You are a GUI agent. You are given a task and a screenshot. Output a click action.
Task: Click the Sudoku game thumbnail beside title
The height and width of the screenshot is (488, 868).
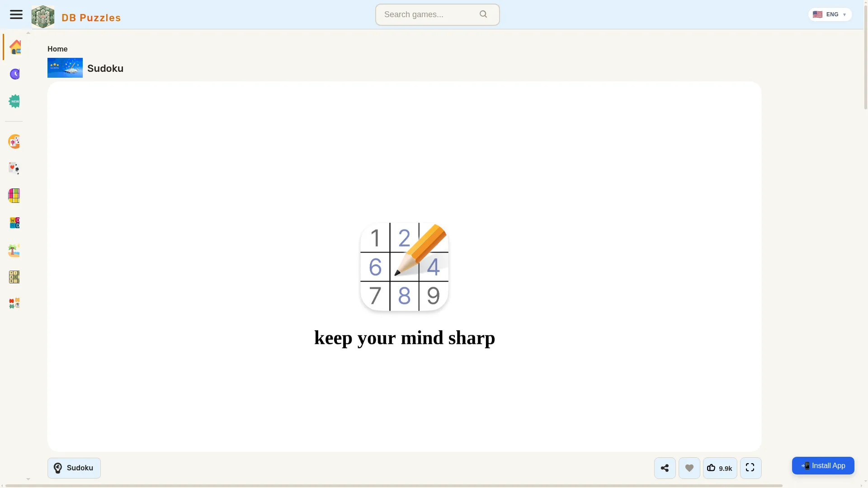(65, 68)
